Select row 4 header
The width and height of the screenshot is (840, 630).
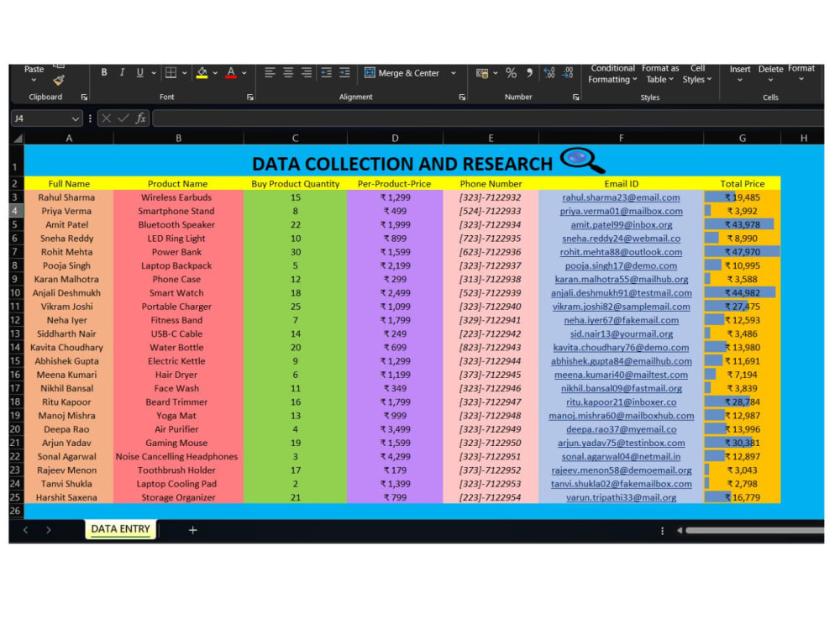point(15,211)
